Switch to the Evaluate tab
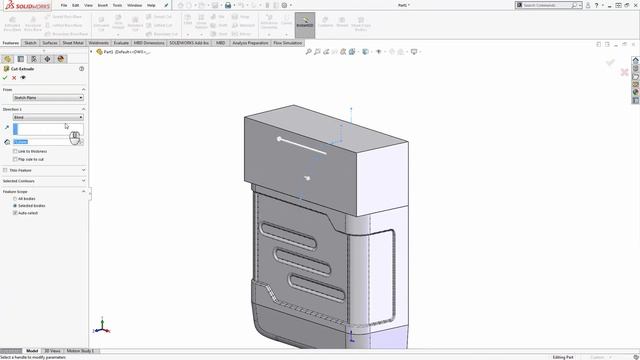This screenshot has height=360, width=640. coord(121,43)
